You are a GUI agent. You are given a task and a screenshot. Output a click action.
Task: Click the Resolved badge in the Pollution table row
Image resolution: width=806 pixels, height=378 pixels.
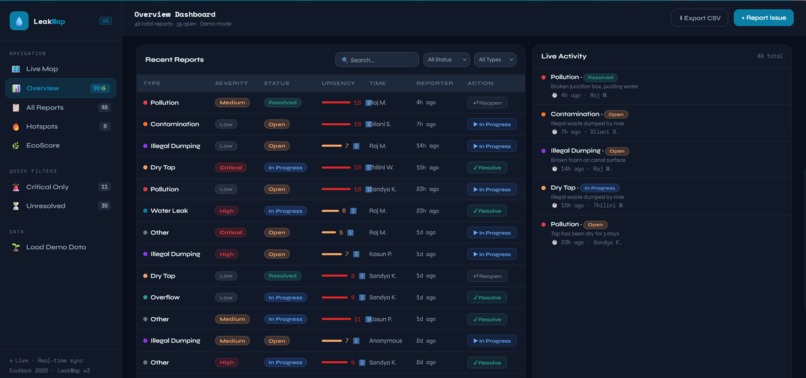coord(283,103)
